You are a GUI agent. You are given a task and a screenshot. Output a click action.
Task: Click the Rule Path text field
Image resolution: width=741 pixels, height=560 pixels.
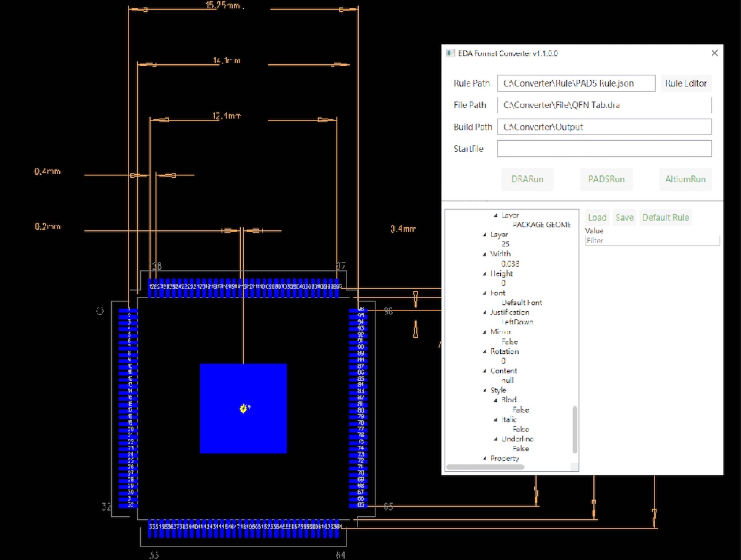[576, 83]
